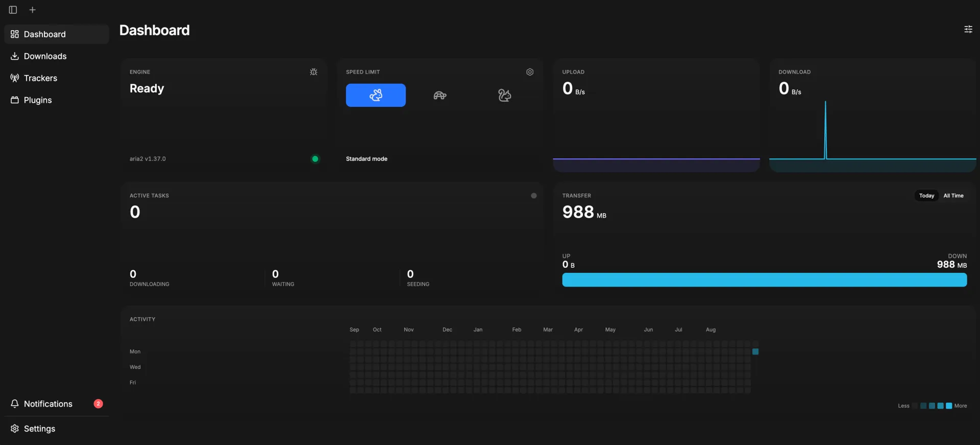Open the Downloads page
This screenshot has height=445, width=980.
coord(57,56)
